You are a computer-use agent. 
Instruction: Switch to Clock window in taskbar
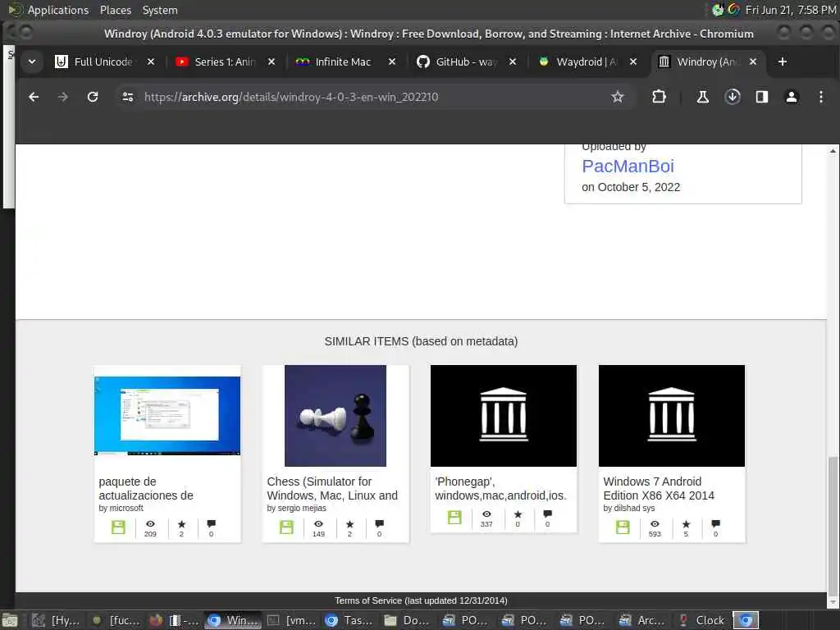coord(702,620)
